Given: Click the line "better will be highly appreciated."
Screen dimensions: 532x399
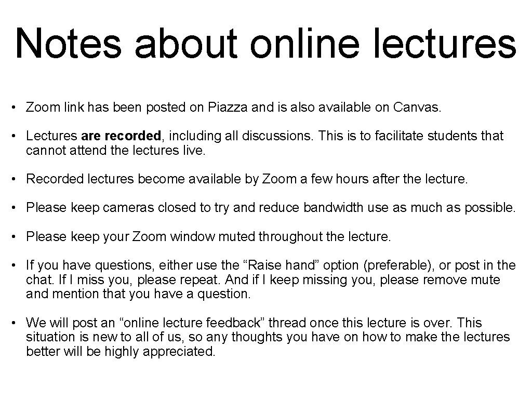Looking at the screenshot, I should [121, 352].
